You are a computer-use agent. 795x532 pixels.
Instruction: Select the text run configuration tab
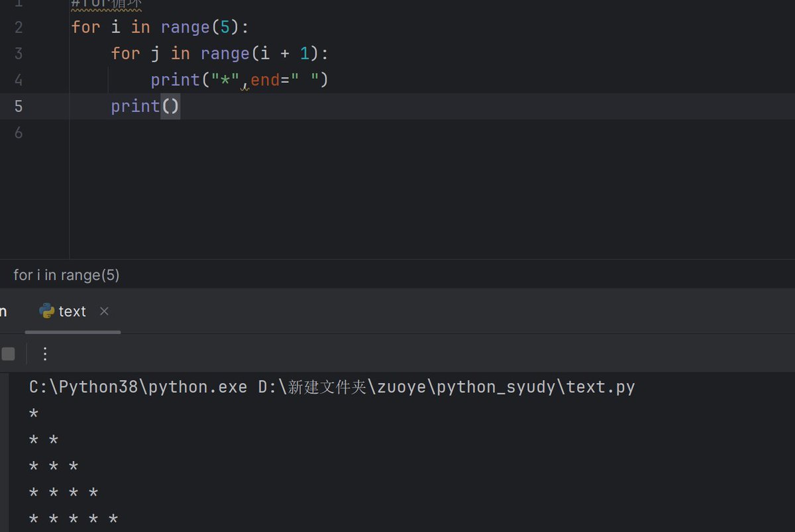(x=73, y=311)
